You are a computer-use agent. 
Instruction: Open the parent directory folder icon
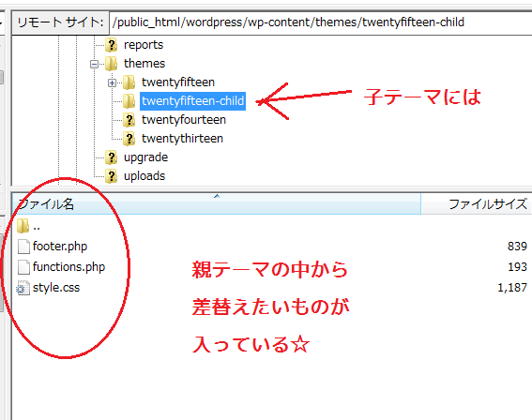23,226
